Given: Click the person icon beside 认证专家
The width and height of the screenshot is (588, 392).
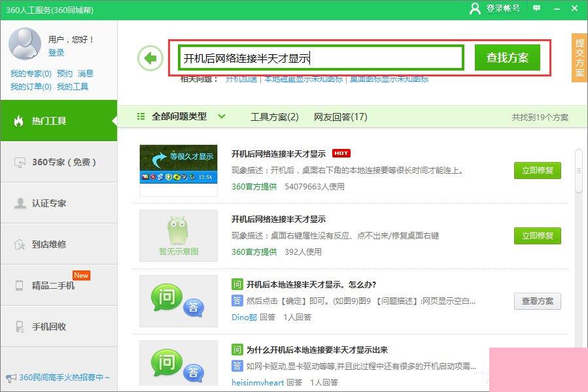Looking at the screenshot, I should click(20, 203).
